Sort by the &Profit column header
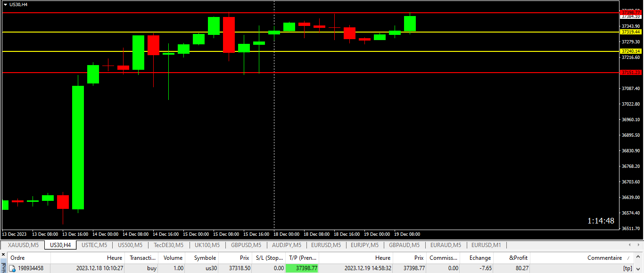Image resolution: width=644 pixels, height=273 pixels. point(512,258)
